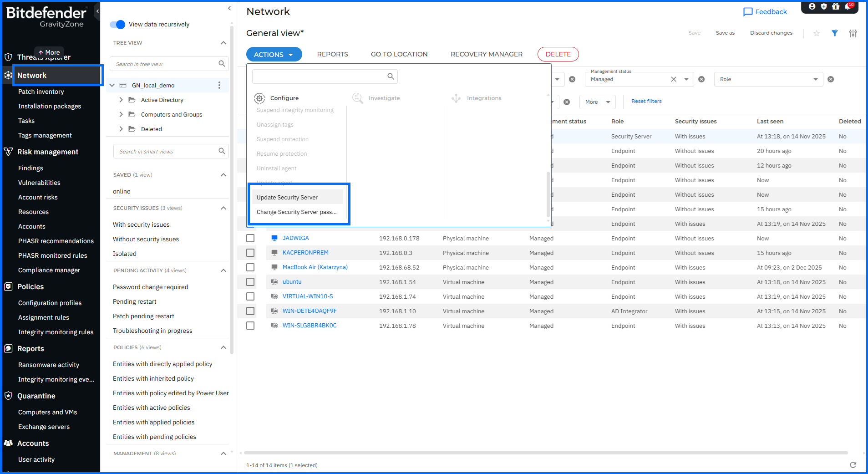Choose Update Security Server from Actions menu
The image size is (868, 474).
(x=287, y=197)
